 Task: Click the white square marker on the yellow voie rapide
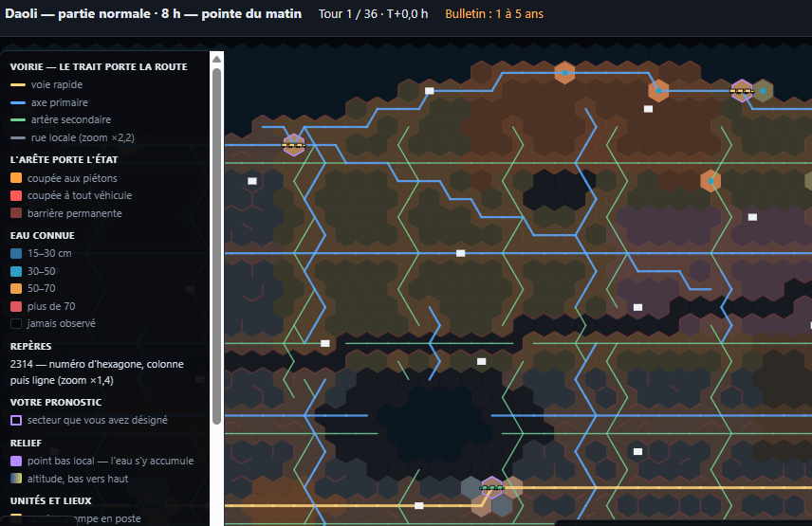pos(419,505)
